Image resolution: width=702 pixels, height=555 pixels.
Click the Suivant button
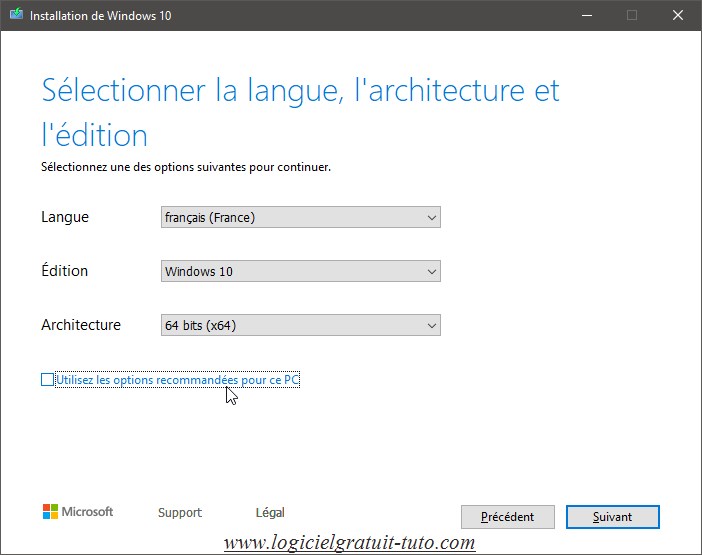pyautogui.click(x=612, y=517)
